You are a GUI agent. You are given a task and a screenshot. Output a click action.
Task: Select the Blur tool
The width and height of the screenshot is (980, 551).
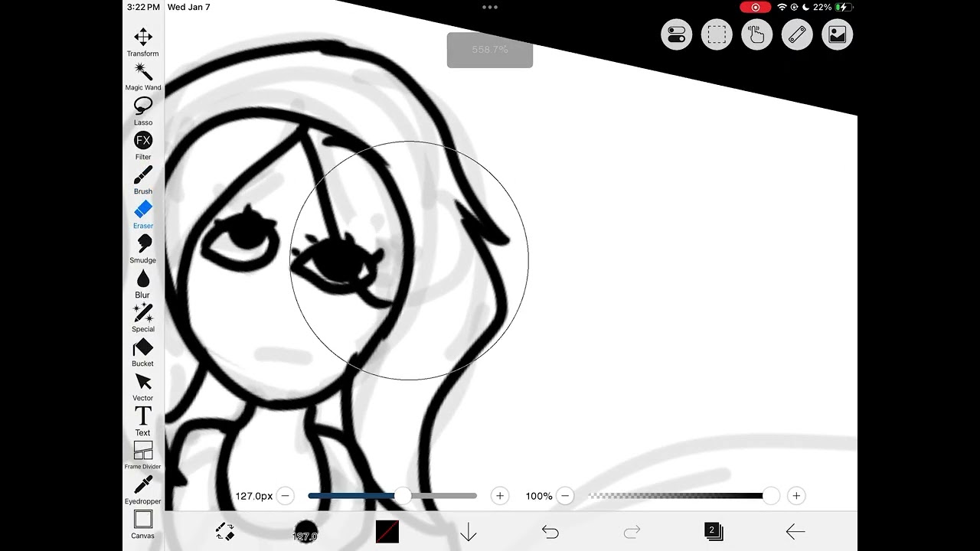point(143,283)
